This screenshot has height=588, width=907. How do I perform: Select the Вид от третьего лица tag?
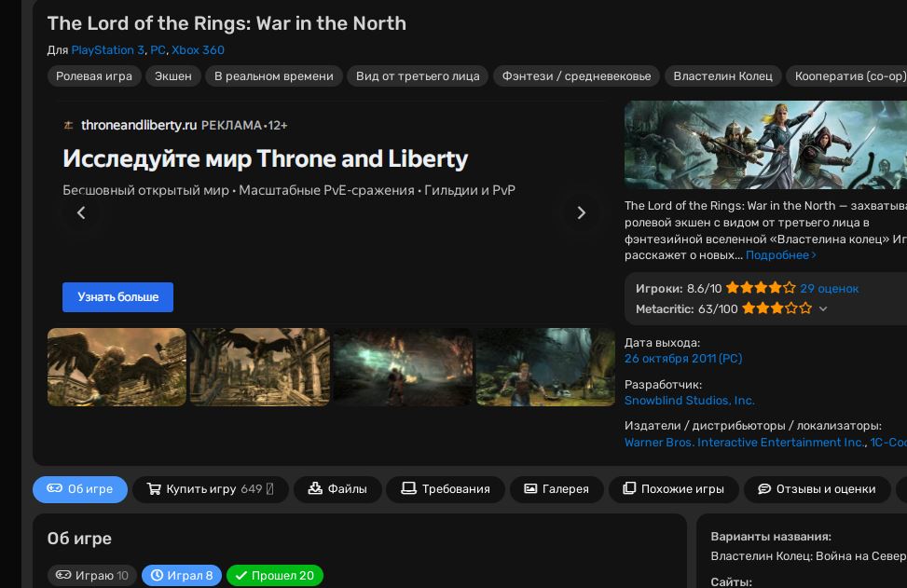418,76
